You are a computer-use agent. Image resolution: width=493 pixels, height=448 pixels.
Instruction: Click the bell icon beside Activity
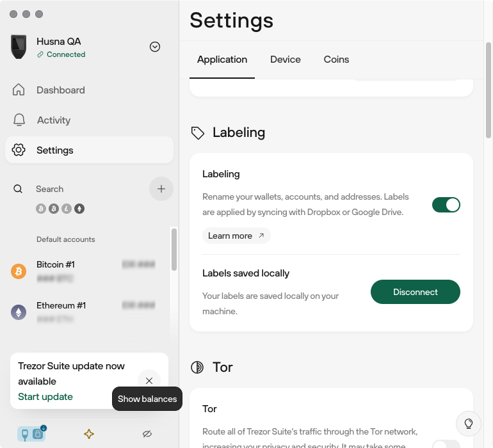click(x=19, y=120)
